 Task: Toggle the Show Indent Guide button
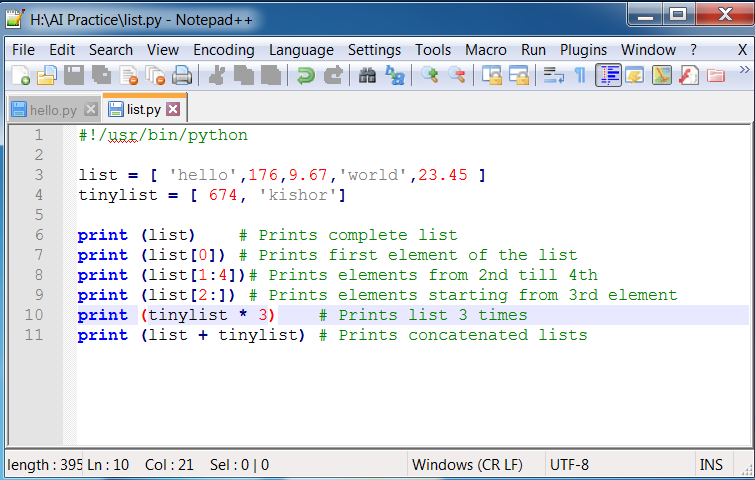point(608,76)
